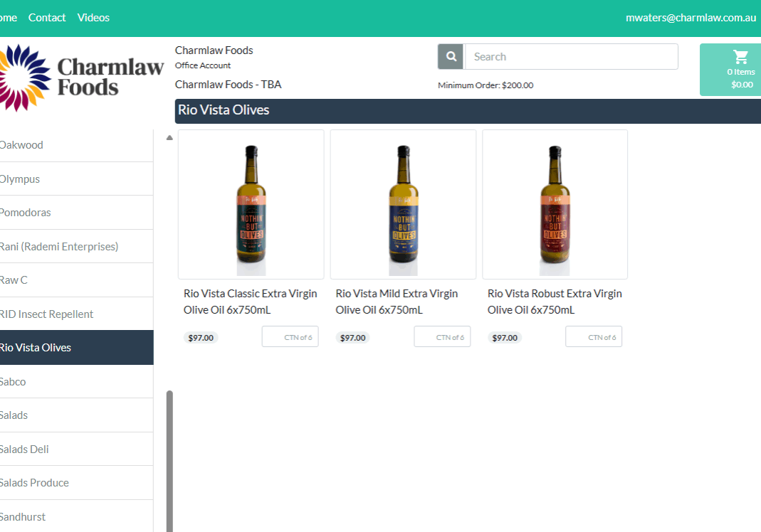The width and height of the screenshot is (761, 532).
Task: Open the Contact page link
Action: point(46,18)
